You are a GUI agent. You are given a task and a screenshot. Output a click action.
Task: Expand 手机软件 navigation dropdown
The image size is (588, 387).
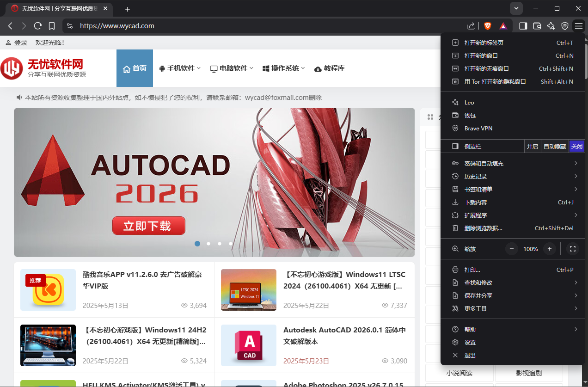[180, 68]
